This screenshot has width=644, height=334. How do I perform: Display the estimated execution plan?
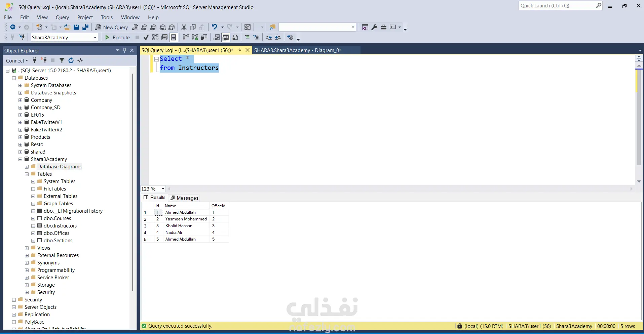[x=155, y=37]
